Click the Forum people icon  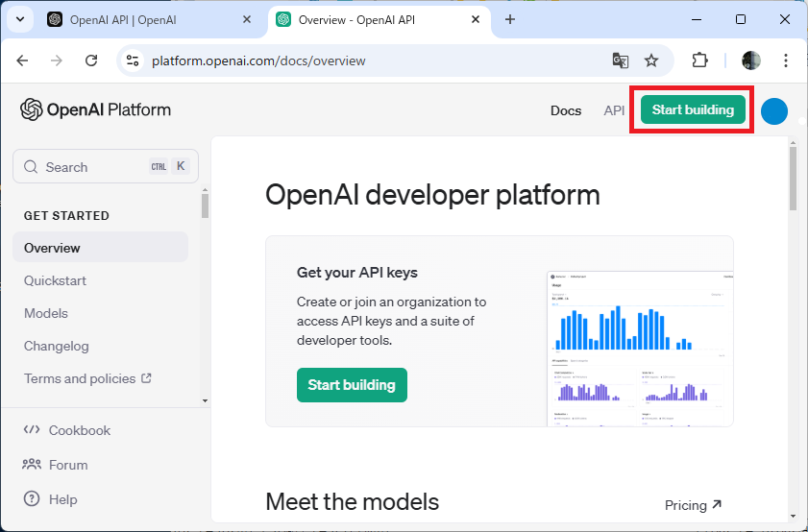pyautogui.click(x=32, y=464)
